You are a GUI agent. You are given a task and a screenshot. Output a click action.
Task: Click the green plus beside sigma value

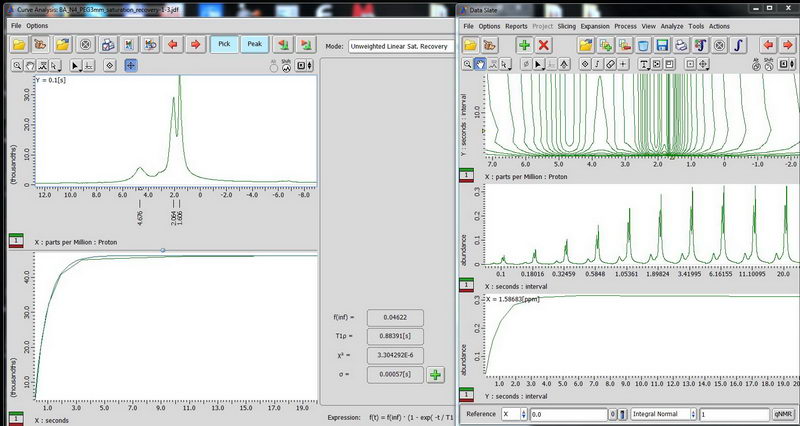pyautogui.click(x=436, y=375)
